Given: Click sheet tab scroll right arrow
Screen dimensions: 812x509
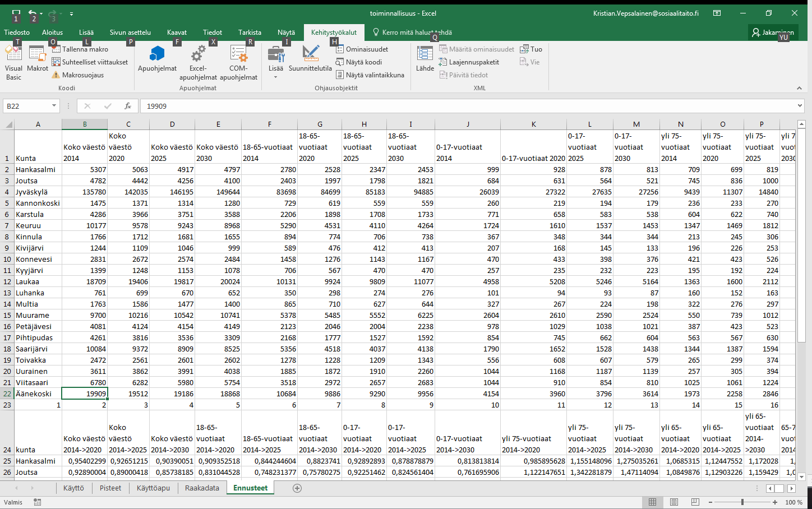Looking at the screenshot, I should pyautogui.click(x=32, y=488).
